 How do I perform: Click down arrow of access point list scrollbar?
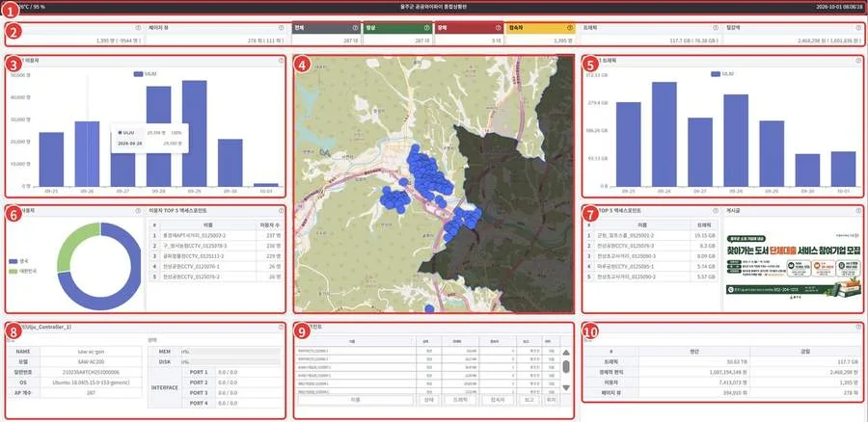click(x=566, y=387)
